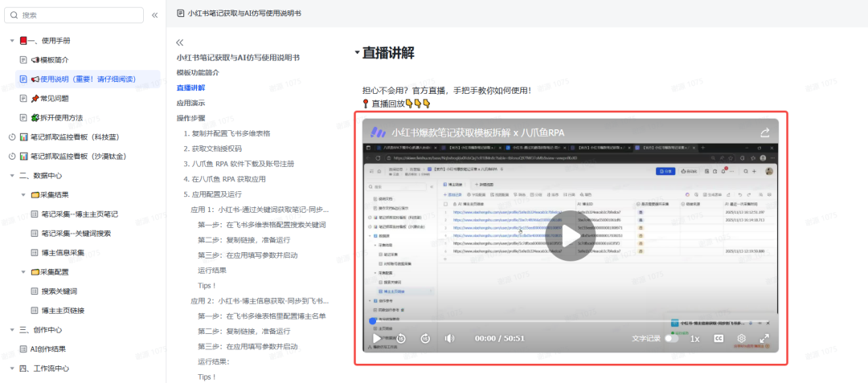The width and height of the screenshot is (868, 383).
Task: Collapse the 采集配置 folder
Action: click(23, 272)
